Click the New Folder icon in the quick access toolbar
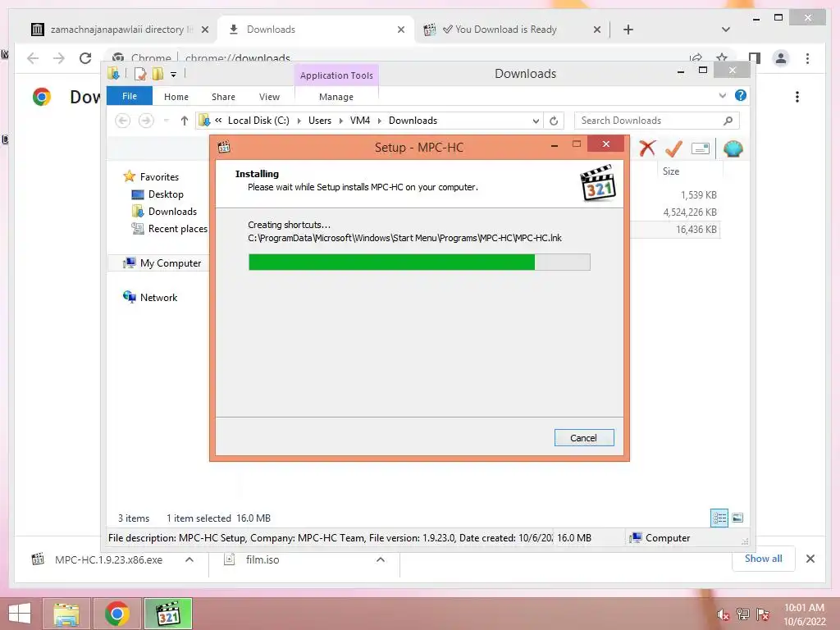The image size is (840, 630). 157,74
